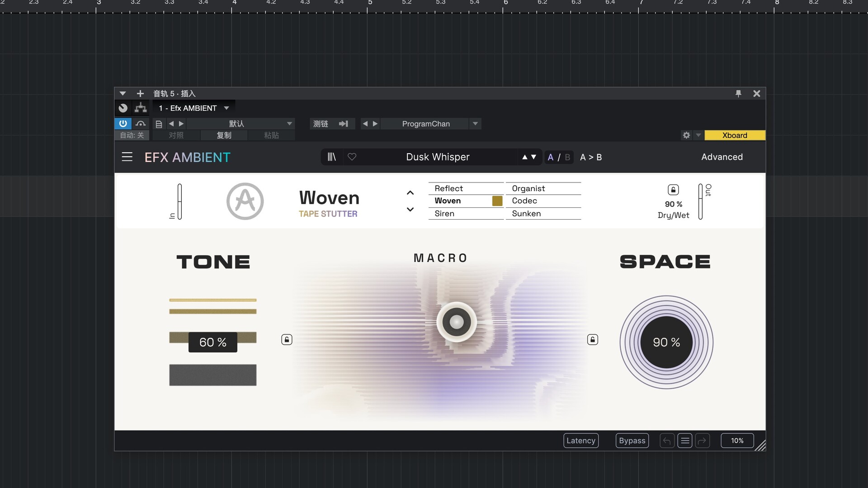
Task: Switch to the Advanced view
Action: point(722,157)
